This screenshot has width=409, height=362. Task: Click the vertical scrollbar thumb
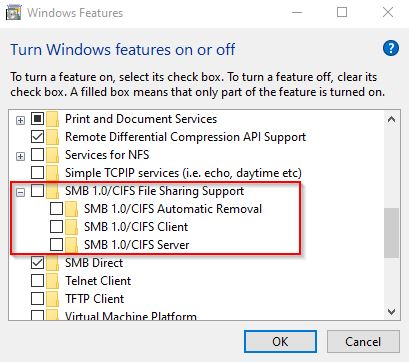[391, 233]
